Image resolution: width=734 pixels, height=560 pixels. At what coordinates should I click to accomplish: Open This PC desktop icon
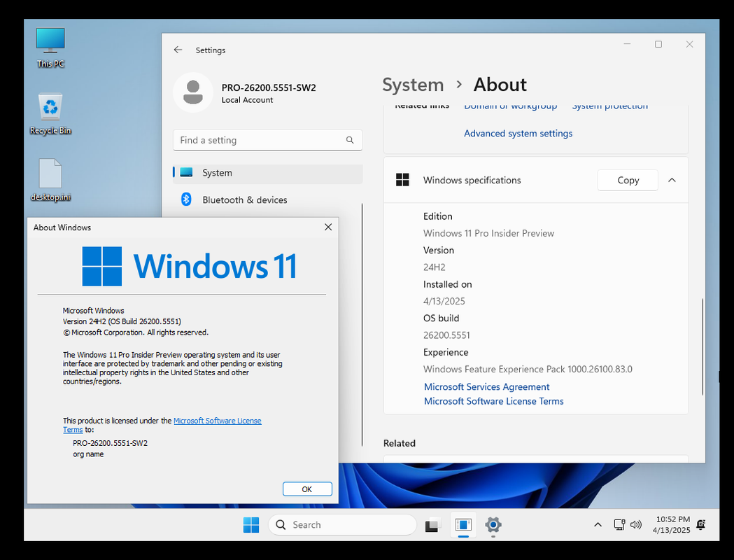click(x=50, y=48)
